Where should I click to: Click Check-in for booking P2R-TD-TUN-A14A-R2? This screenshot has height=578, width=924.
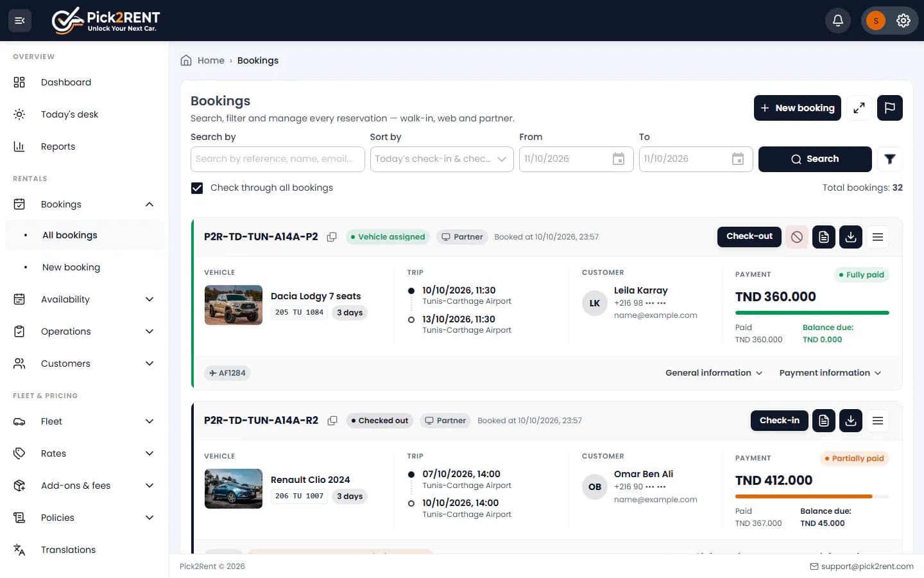(780, 421)
